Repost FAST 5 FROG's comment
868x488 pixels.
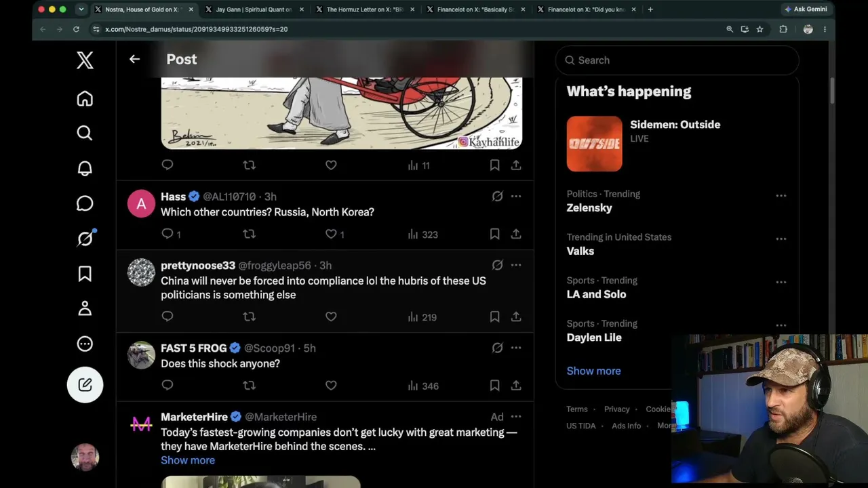pos(249,386)
